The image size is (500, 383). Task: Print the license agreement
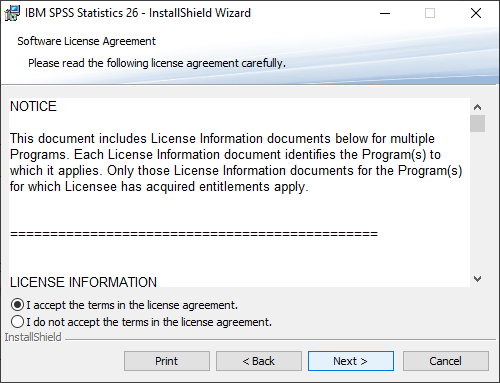click(x=167, y=361)
